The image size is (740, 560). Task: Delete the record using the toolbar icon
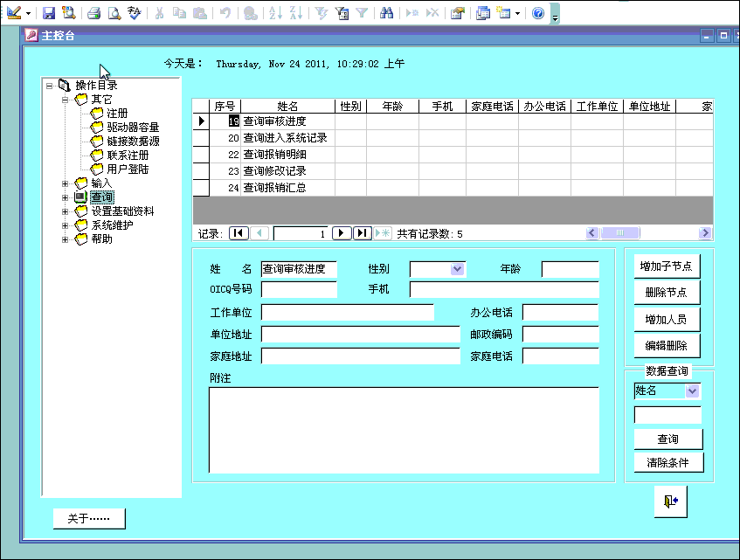432,13
